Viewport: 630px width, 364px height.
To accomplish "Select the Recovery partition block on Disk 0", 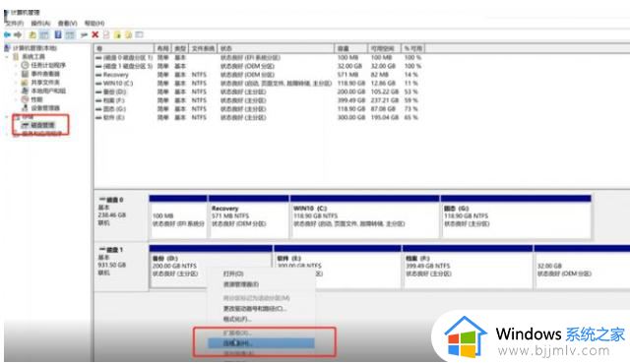I will point(249,216).
